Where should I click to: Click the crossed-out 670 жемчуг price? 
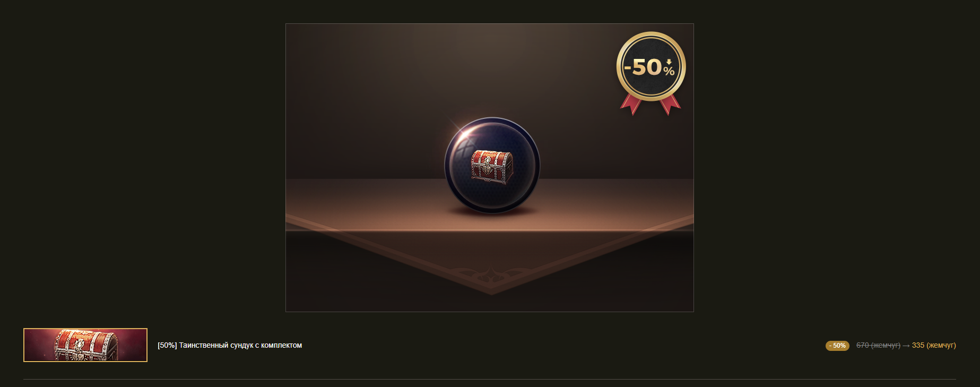tap(878, 345)
